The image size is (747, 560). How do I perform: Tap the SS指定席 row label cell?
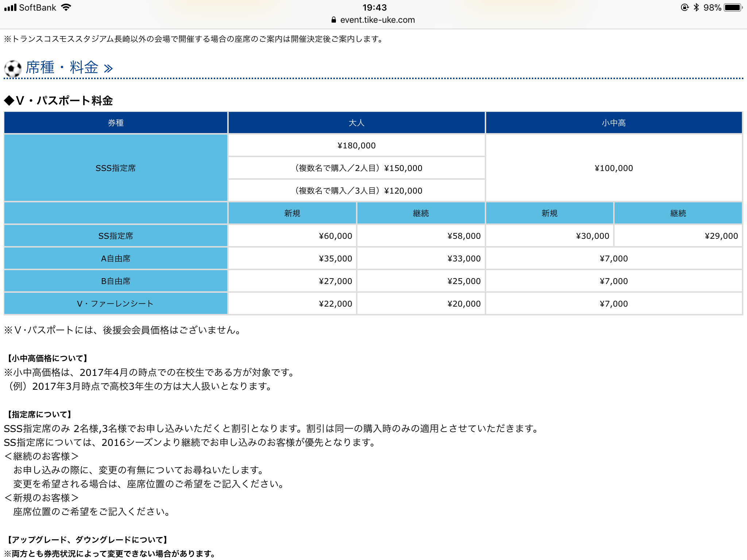(x=116, y=236)
